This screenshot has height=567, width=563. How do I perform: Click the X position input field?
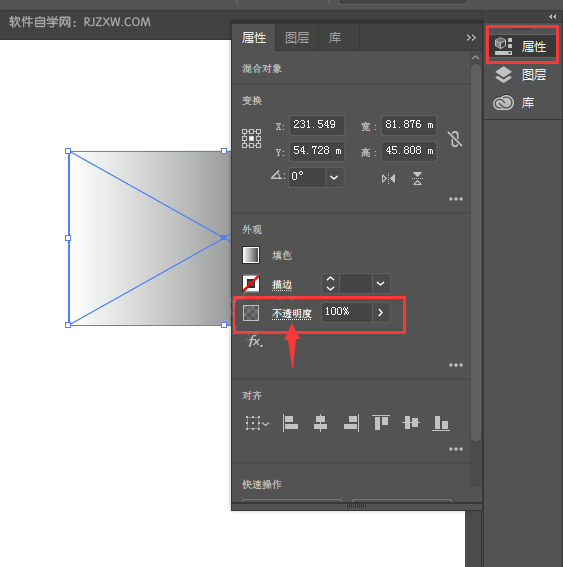[x=317, y=125]
